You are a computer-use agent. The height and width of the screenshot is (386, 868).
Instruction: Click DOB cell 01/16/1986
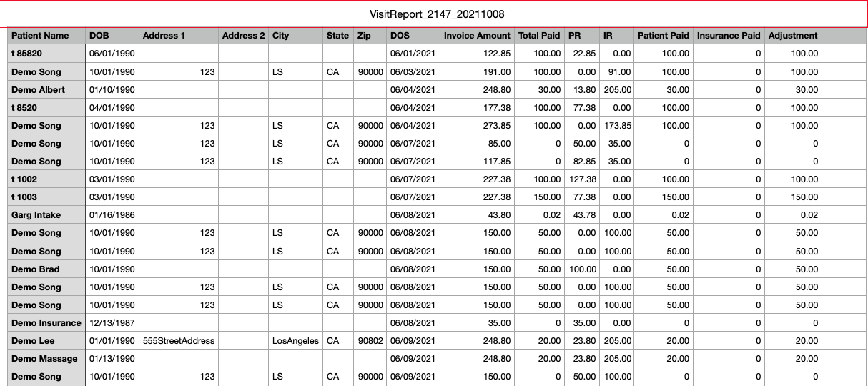point(112,215)
